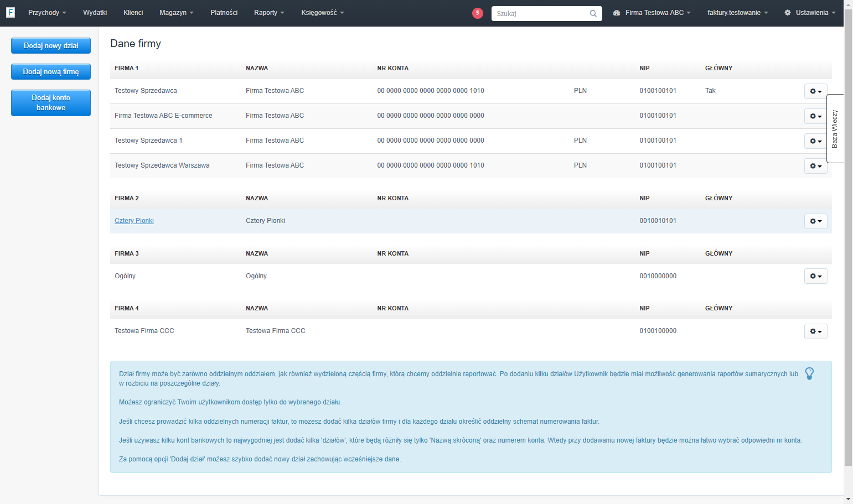Screen dimensions: 853x504
Task: Click the FIRMA 2 section header
Action: pos(127,198)
